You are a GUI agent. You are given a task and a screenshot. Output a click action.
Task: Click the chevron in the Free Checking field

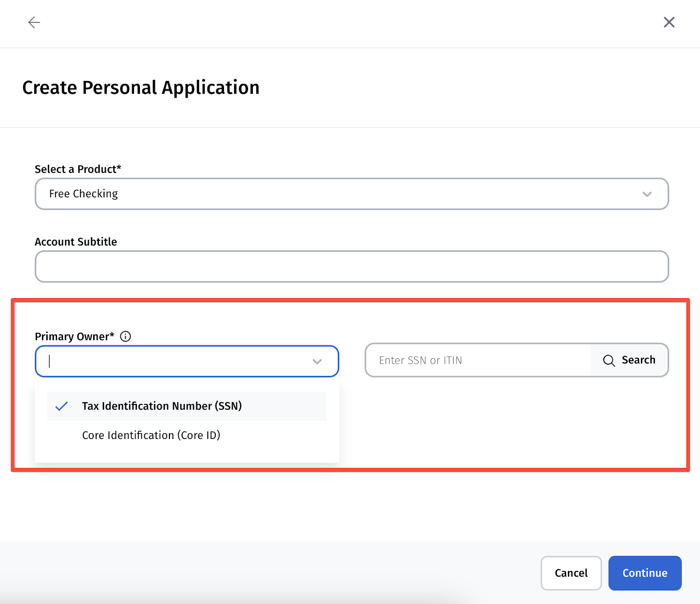pyautogui.click(x=647, y=194)
